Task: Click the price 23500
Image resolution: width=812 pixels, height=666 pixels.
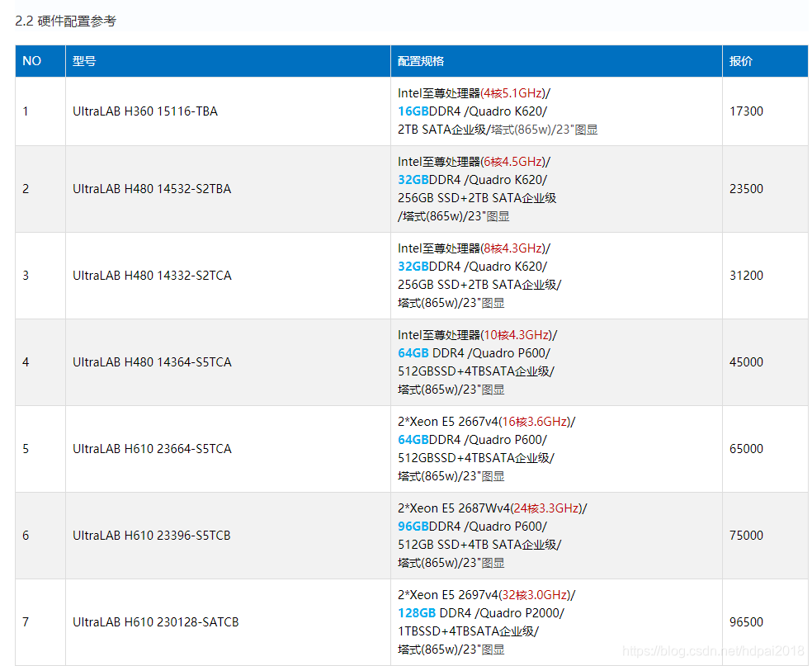Action: click(746, 189)
